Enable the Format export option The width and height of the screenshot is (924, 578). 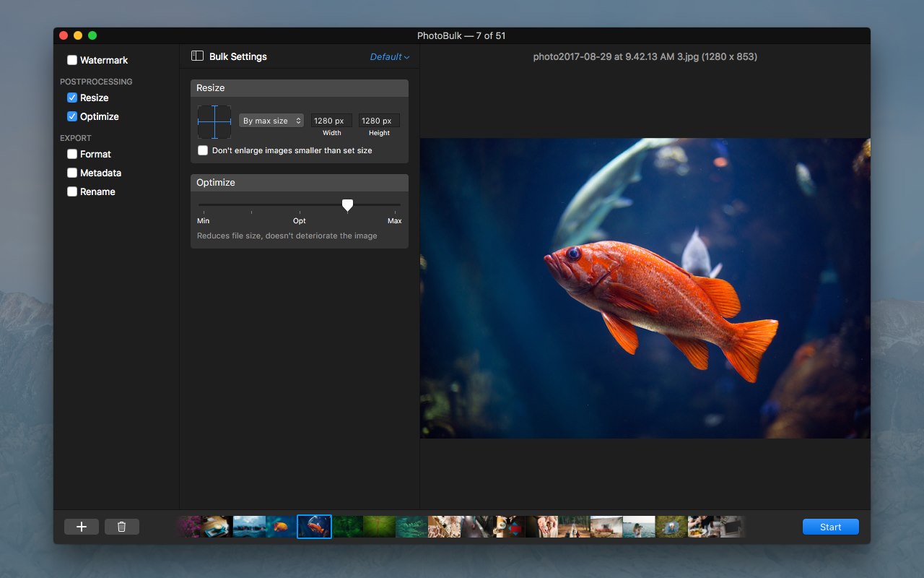coord(71,154)
